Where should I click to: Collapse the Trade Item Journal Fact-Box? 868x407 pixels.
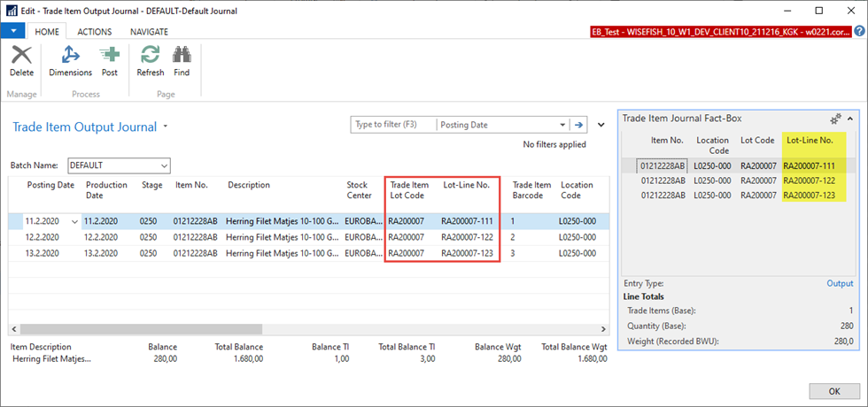(x=850, y=119)
